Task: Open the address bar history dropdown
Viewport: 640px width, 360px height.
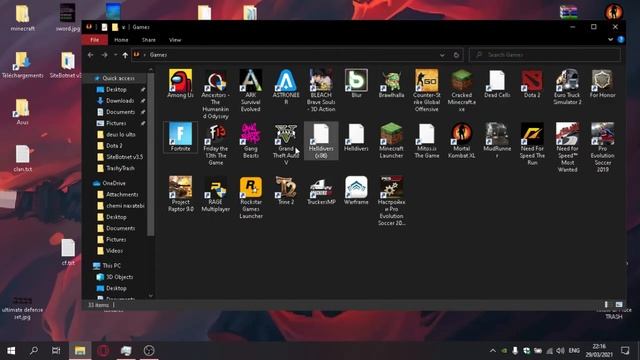Action: [x=442, y=55]
